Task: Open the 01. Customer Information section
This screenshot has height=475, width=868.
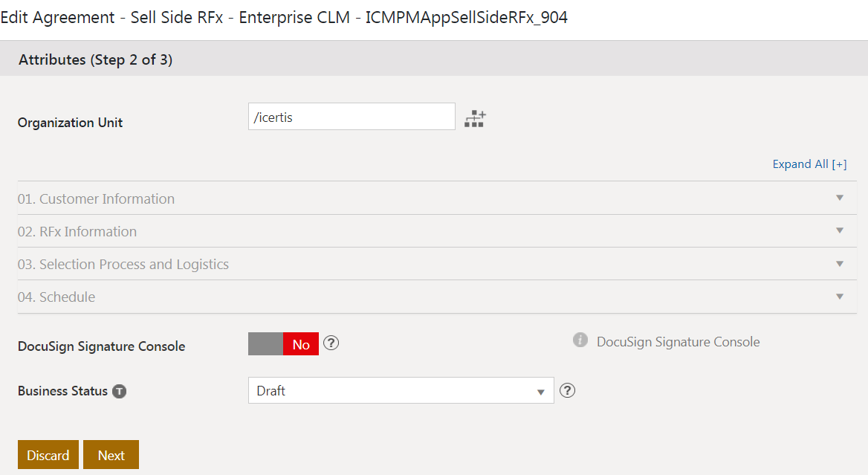Action: point(97,198)
